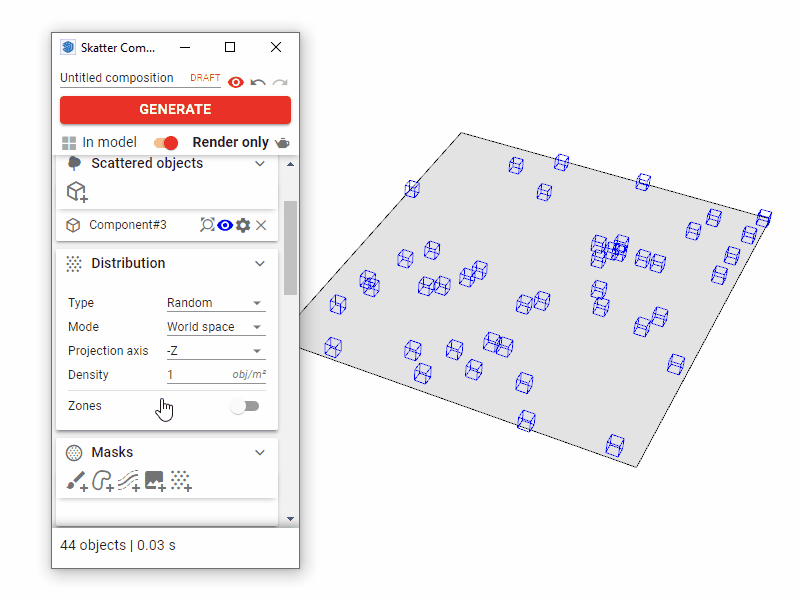This screenshot has height=600, width=800.
Task: Zoom to Component#3 with focus icon
Action: click(x=207, y=225)
